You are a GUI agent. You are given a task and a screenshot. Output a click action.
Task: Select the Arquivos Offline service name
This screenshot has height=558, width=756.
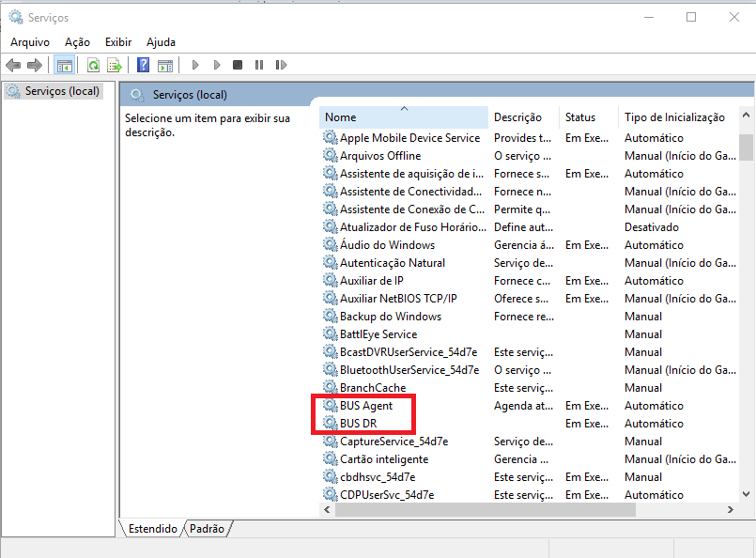[380, 156]
